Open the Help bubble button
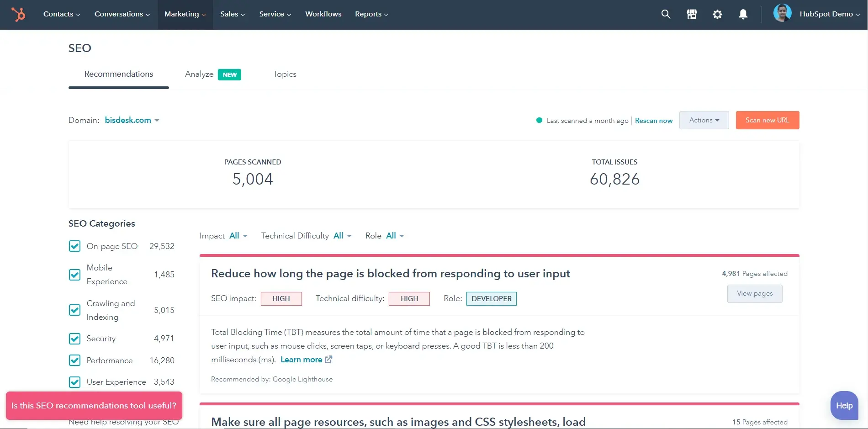This screenshot has width=868, height=429. pyautogui.click(x=844, y=405)
